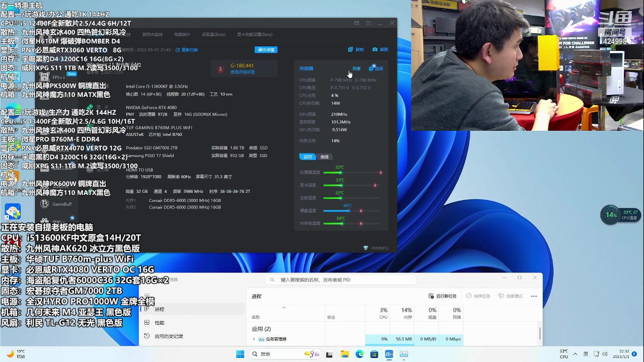Open the 实验室(Beta) tab
The height and width of the screenshot is (362, 644).
coord(213,34)
